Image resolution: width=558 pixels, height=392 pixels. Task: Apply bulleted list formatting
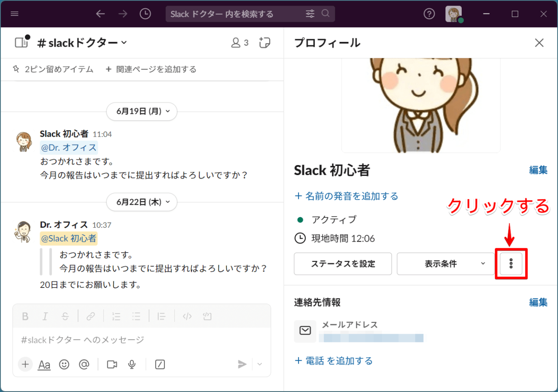point(136,316)
